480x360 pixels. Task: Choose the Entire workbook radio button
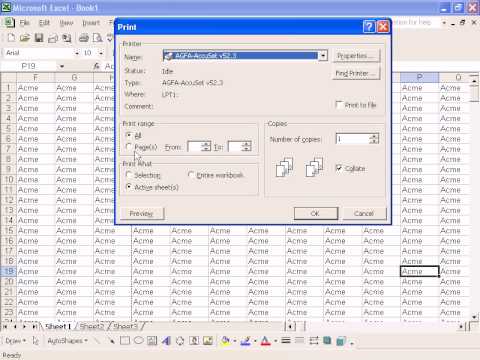point(191,175)
